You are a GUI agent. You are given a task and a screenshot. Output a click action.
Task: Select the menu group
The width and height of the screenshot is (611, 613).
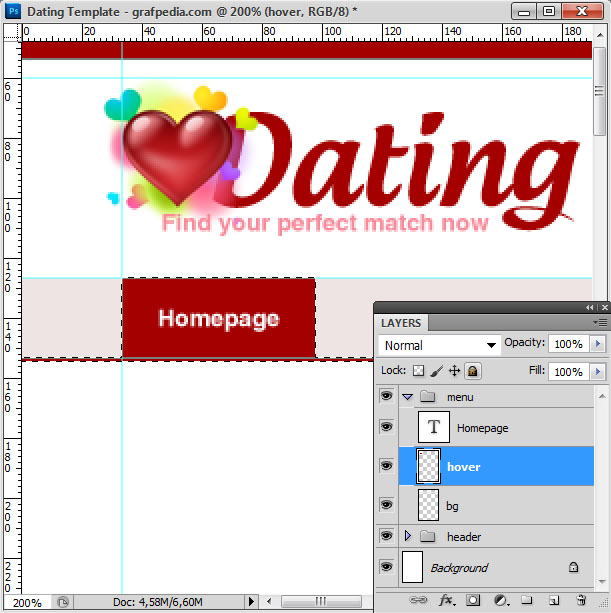496,397
